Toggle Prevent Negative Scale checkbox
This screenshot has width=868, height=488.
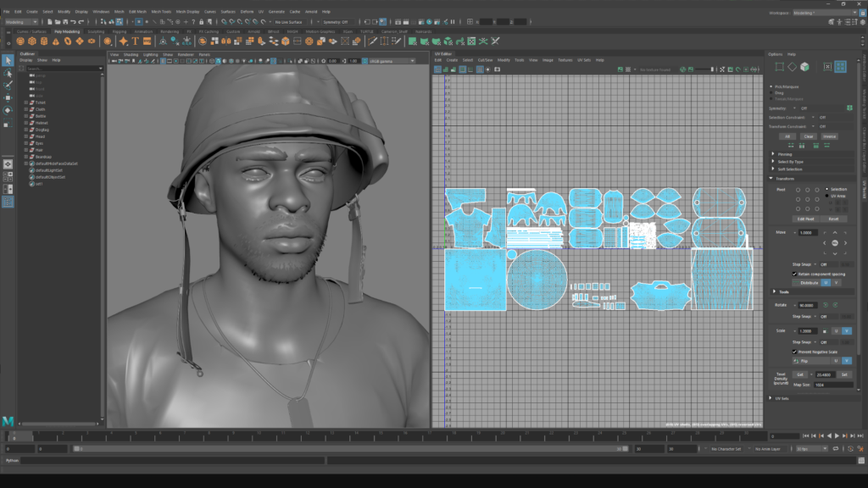(x=794, y=351)
